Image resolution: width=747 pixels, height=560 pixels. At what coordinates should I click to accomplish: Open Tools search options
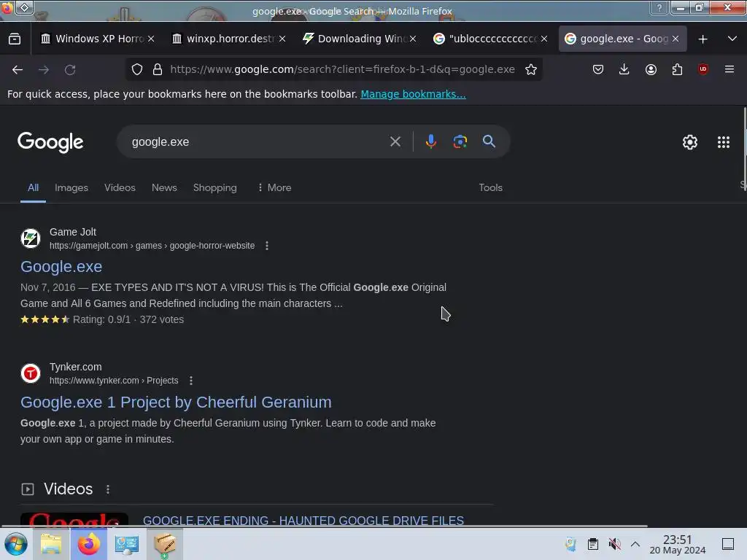[x=491, y=187]
